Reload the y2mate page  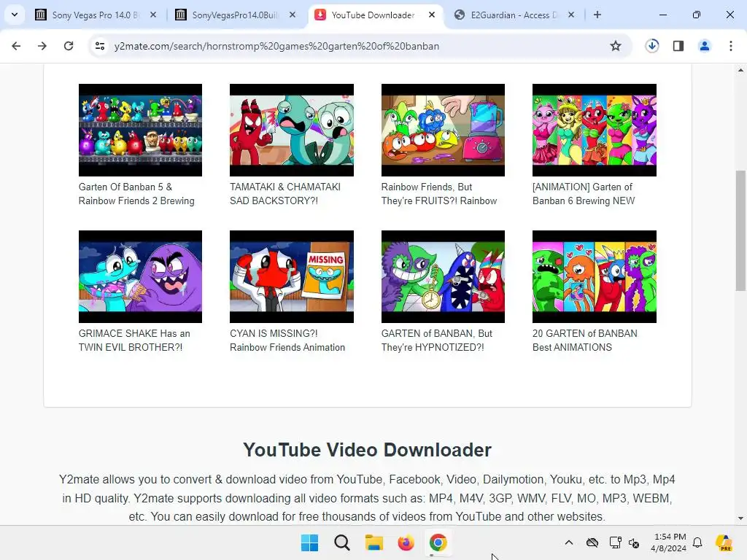(x=69, y=46)
